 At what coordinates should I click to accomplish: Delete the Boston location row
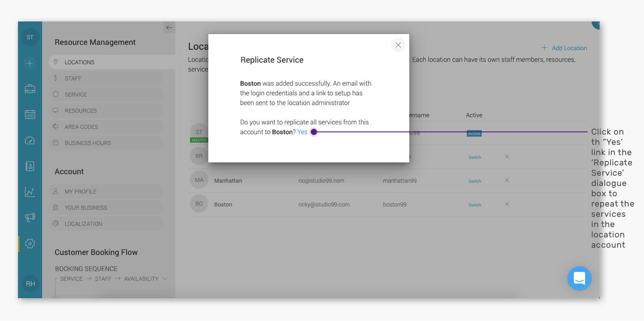507,204
